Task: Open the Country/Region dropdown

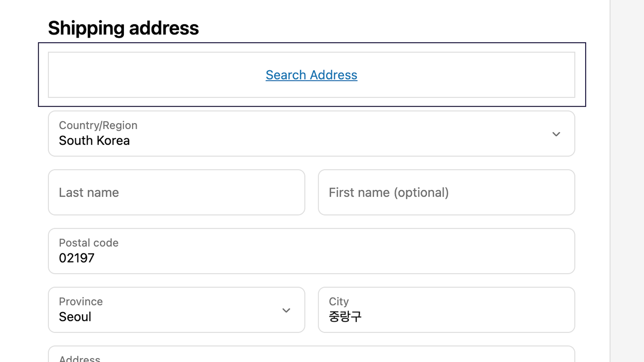Action: tap(311, 134)
